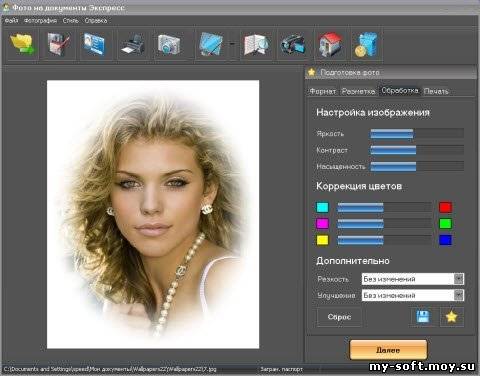Click the Сброс reset button
Screen dimensions: 480x376
pos(339,317)
